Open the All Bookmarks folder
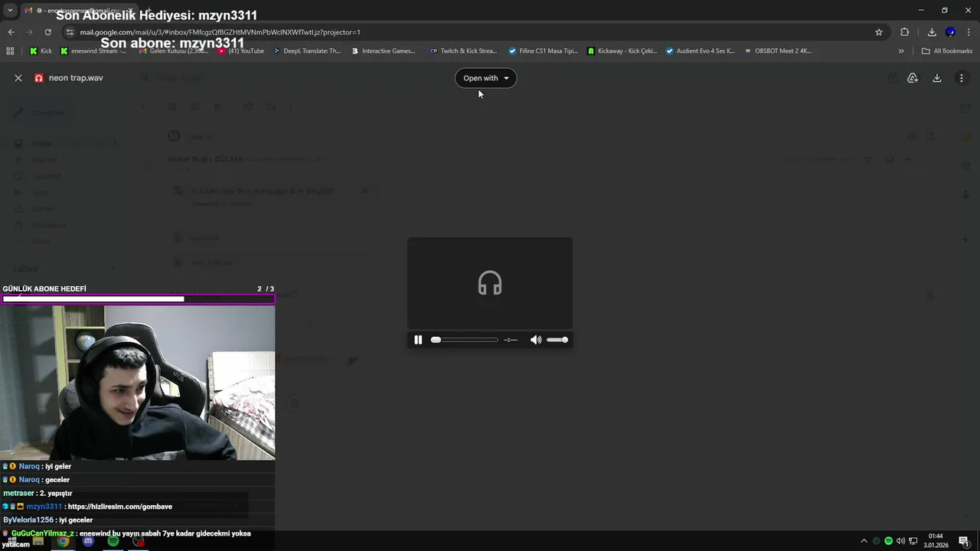This screenshot has width=980, height=551. tap(947, 51)
